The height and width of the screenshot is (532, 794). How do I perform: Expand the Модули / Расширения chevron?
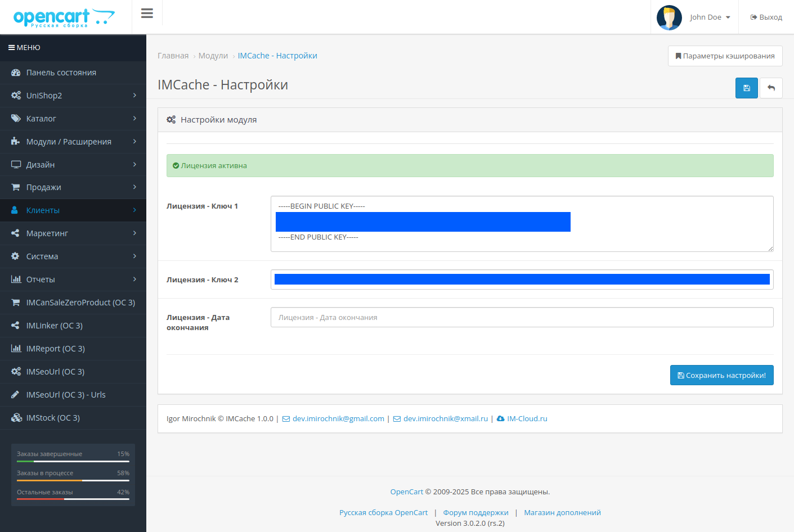point(134,142)
